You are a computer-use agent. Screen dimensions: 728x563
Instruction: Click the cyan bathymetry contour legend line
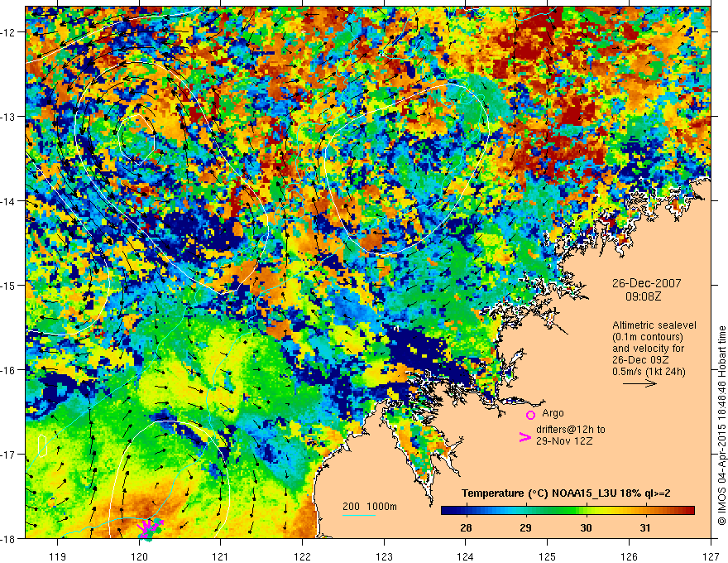click(359, 515)
